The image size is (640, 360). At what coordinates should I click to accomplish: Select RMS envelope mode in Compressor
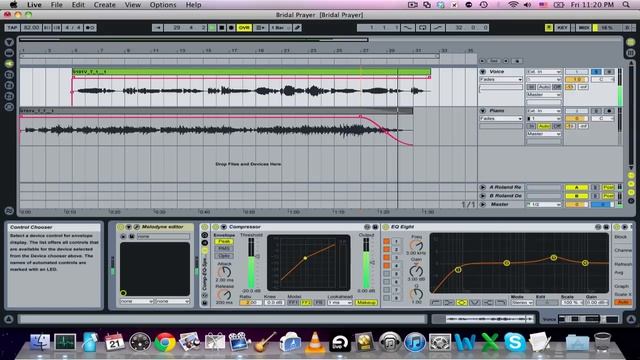point(224,248)
